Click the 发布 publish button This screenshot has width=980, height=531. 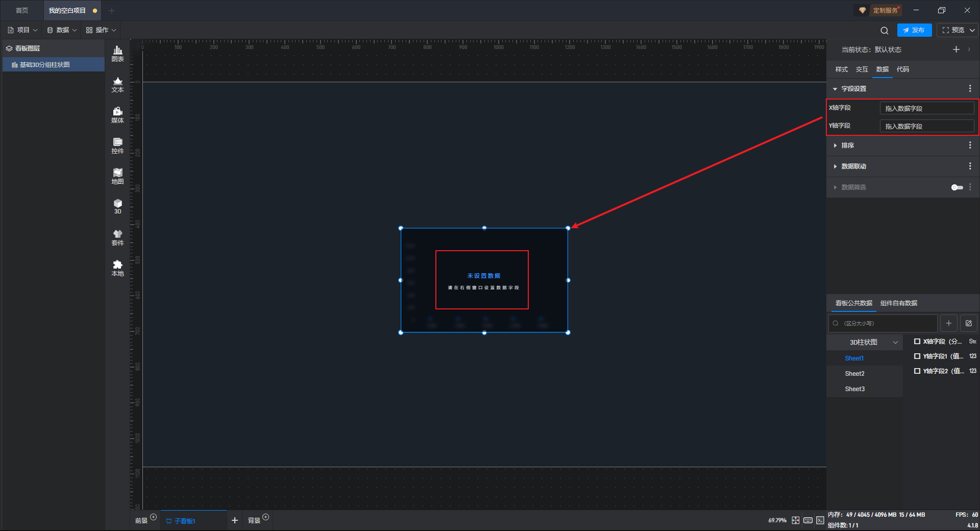(x=914, y=30)
